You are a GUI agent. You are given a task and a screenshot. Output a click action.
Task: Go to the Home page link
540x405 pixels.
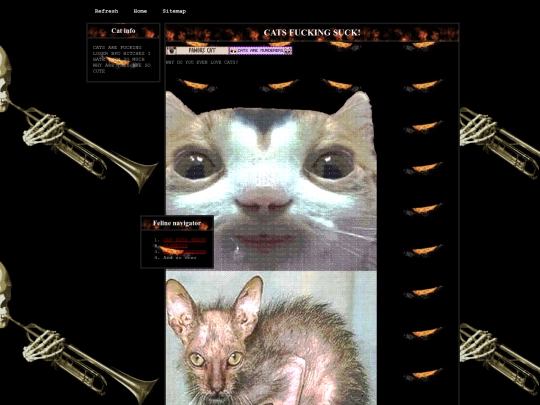140,11
